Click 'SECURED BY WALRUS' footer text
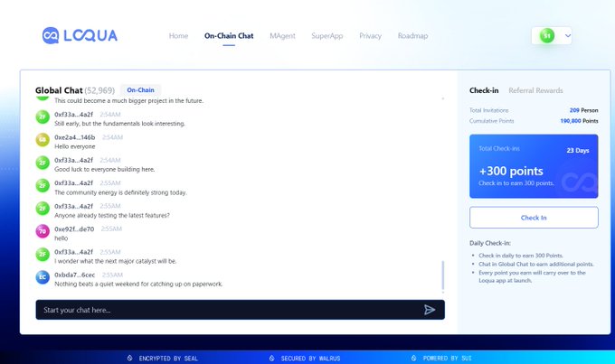This screenshot has height=364, width=615. pos(310,358)
